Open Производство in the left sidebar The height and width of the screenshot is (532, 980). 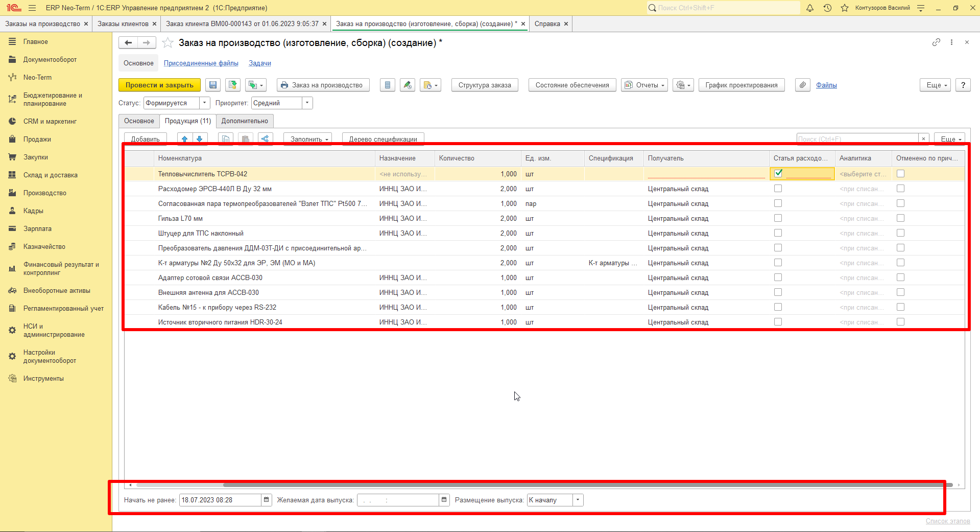tap(45, 193)
